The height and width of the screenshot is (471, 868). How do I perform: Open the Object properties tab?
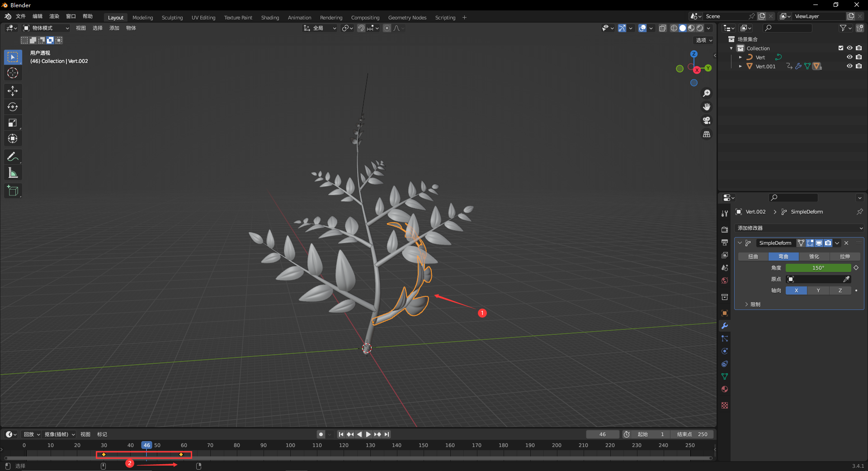click(725, 313)
